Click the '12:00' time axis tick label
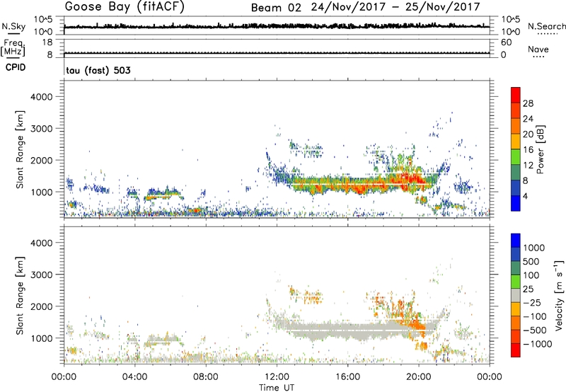This screenshot has width=566, height=392. point(277,377)
